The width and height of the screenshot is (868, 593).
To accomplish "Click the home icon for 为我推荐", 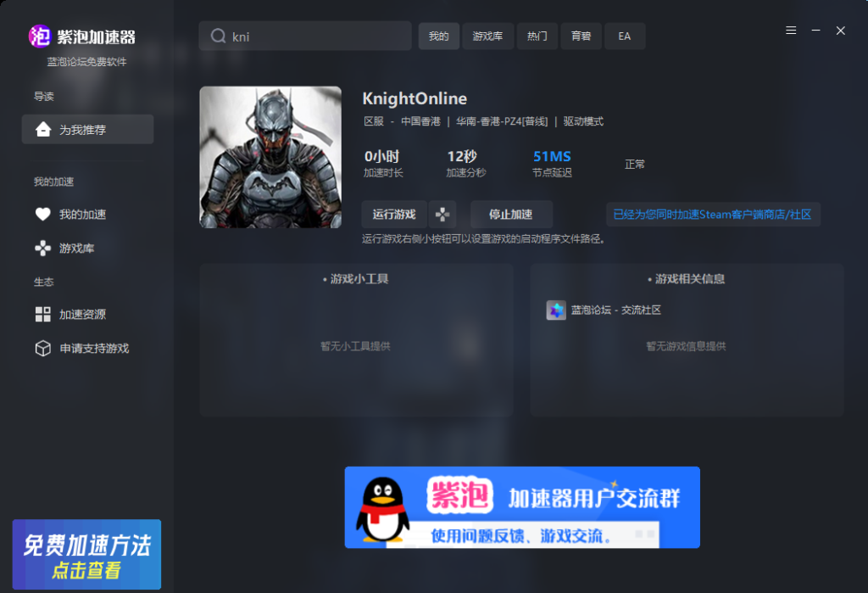I will coord(43,129).
